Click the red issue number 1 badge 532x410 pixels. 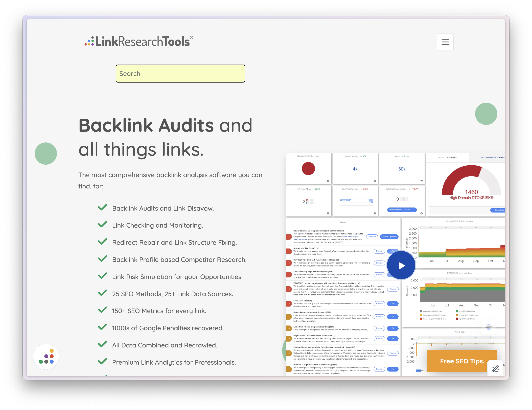pyautogui.click(x=289, y=237)
